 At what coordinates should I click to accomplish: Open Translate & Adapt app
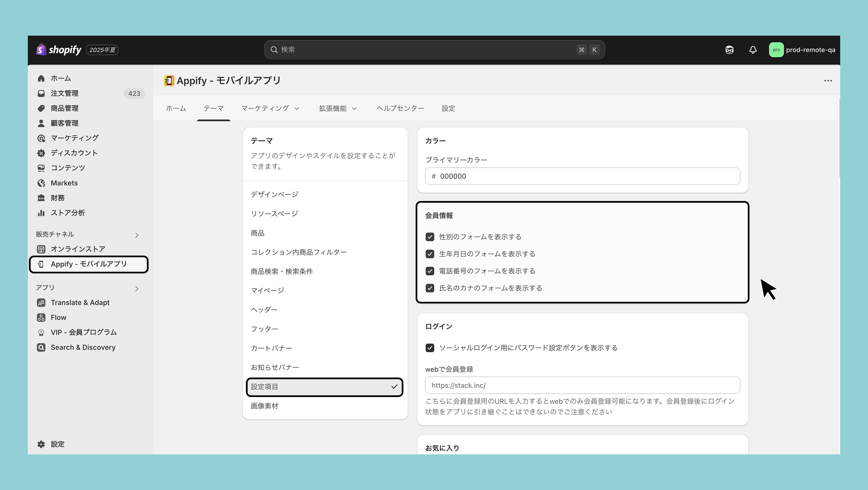(80, 303)
